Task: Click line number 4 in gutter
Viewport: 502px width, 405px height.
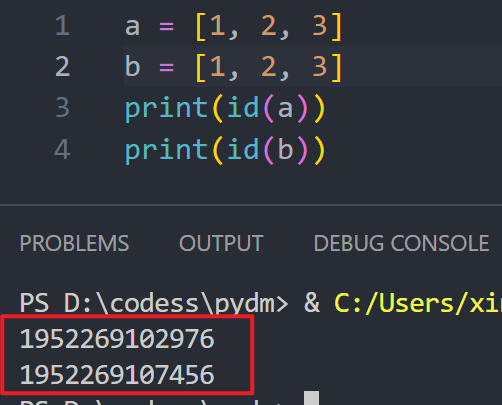Action: (62, 149)
